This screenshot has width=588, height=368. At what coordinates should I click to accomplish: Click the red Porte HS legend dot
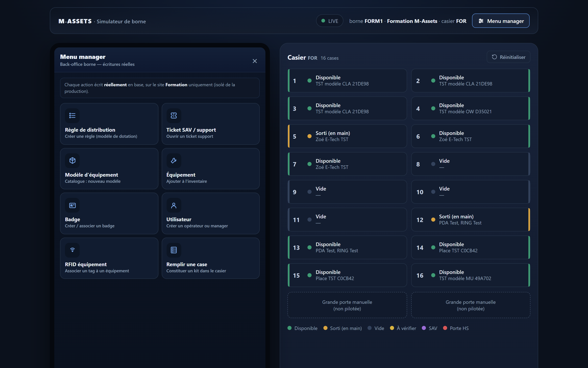click(445, 328)
